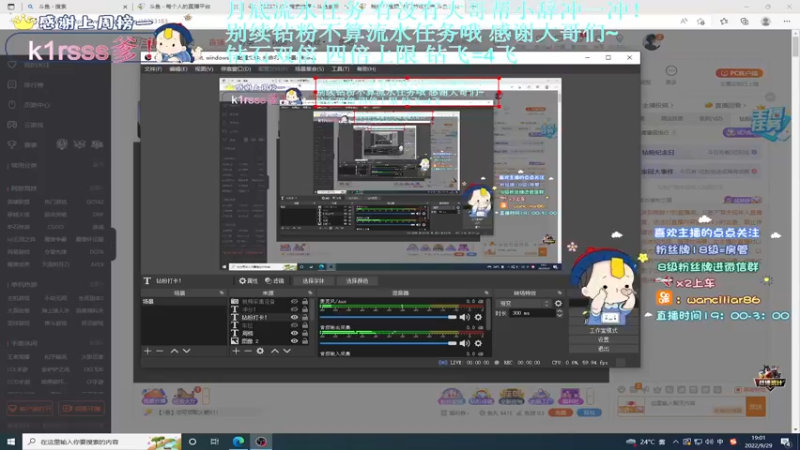
Task: Click the 选择颜色 button
Action: [357, 281]
